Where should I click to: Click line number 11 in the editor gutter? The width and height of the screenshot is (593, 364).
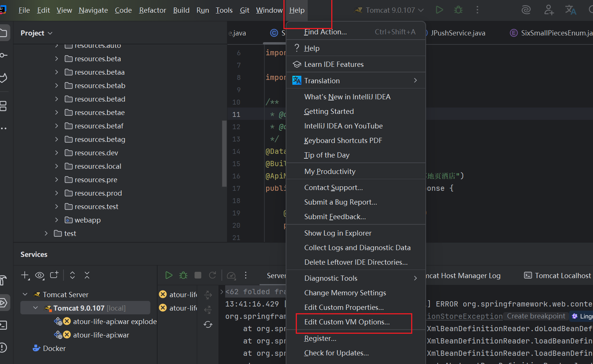[236, 114]
